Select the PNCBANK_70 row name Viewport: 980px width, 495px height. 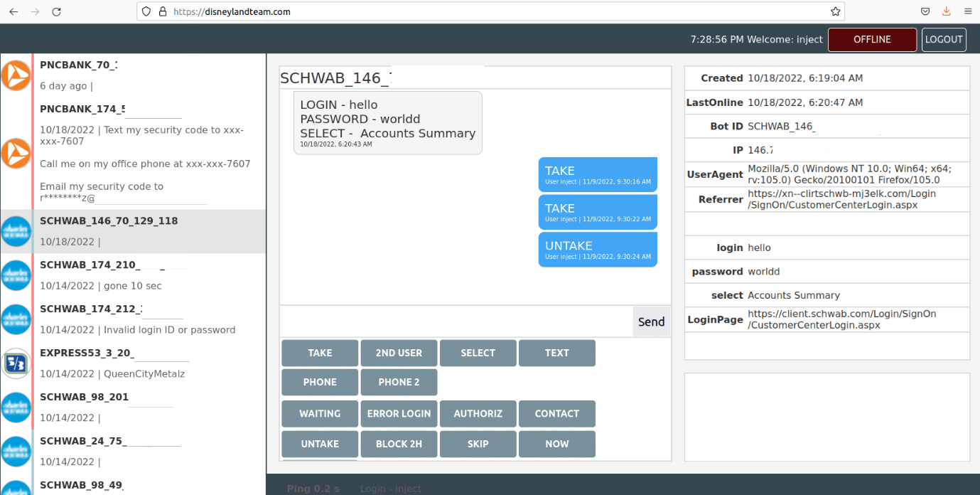78,65
